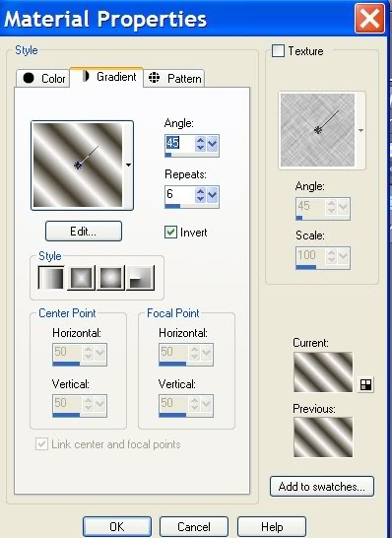Expand the Repeats slider dropdown
Screen dimensions: 392x538
[213, 195]
